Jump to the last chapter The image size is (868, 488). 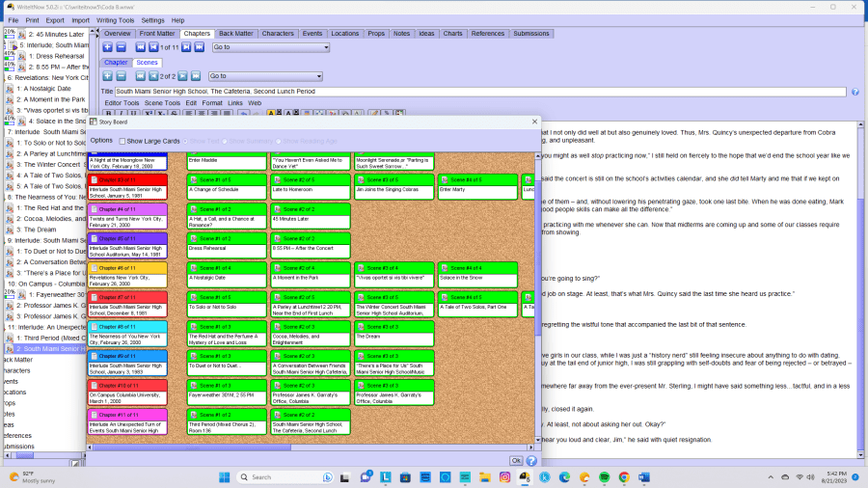[x=200, y=47]
